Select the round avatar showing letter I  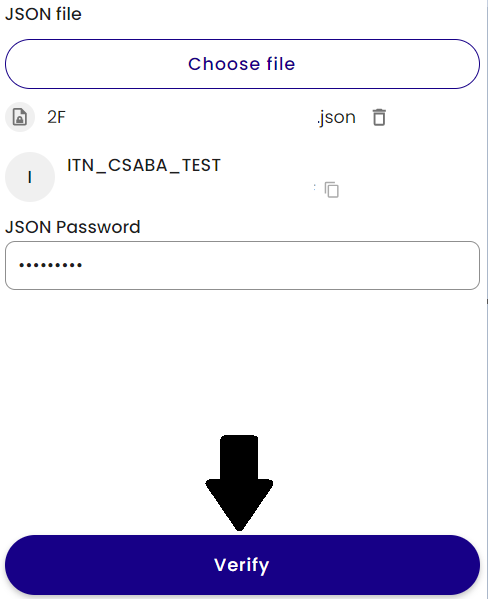click(x=30, y=177)
